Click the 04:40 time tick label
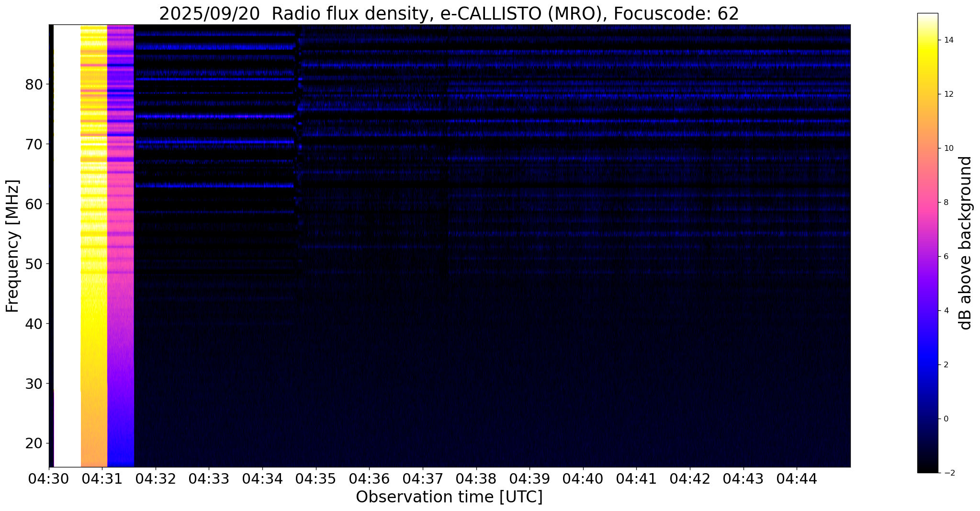This screenshot has width=980, height=511. [583, 478]
